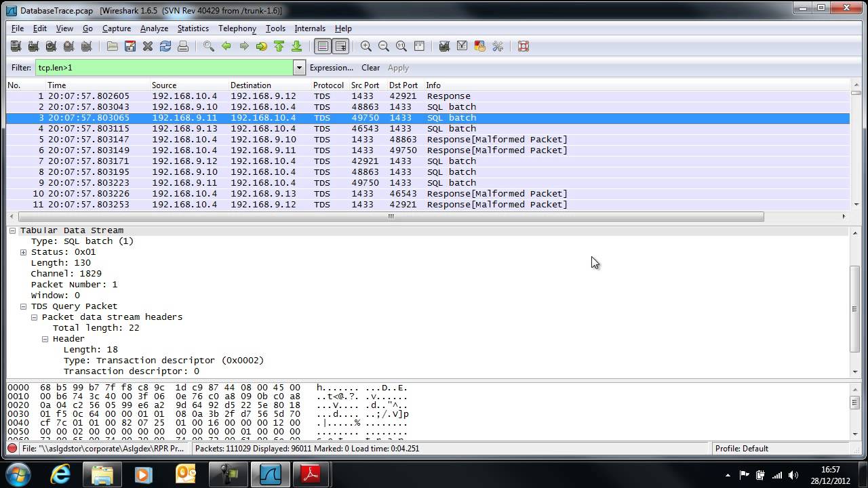Toggle packet list colorizing
The height and width of the screenshot is (488, 868).
[x=323, y=46]
